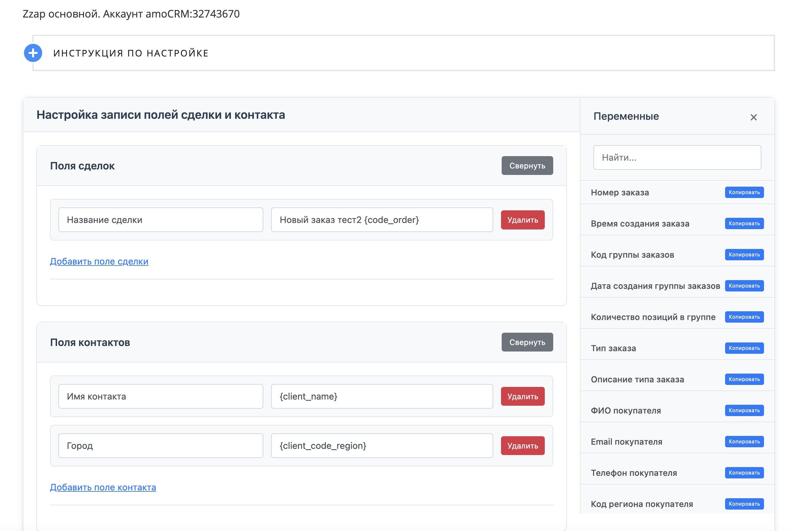
Task: Collapse the Поля сделок section
Action: [527, 166]
